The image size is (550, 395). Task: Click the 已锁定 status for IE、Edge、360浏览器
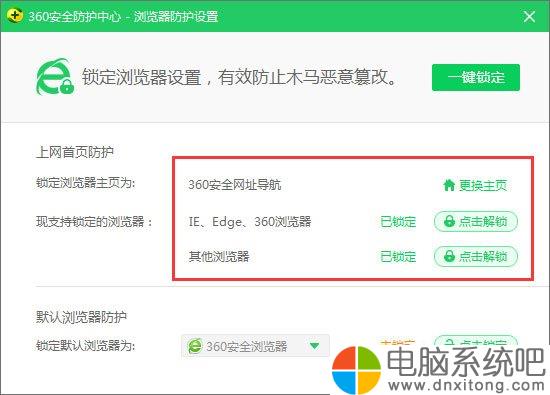[398, 222]
